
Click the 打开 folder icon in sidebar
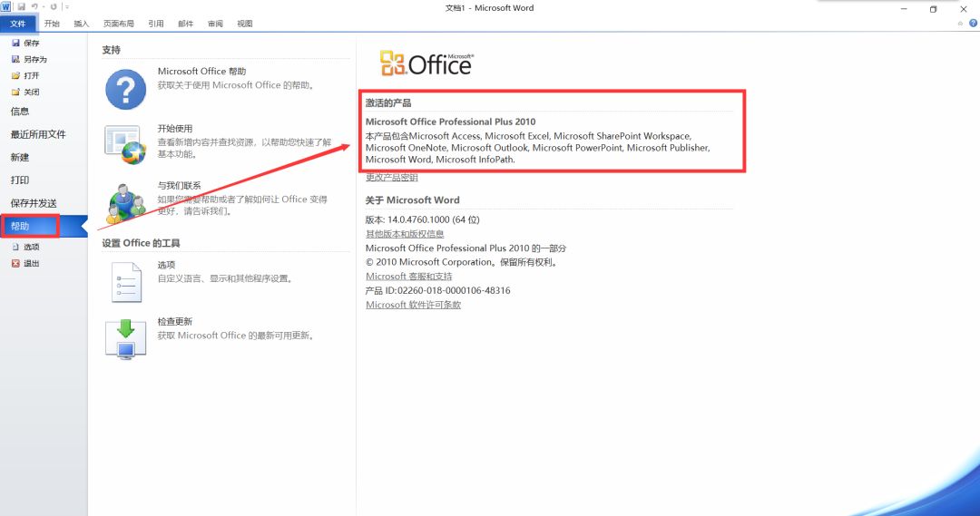(x=15, y=75)
